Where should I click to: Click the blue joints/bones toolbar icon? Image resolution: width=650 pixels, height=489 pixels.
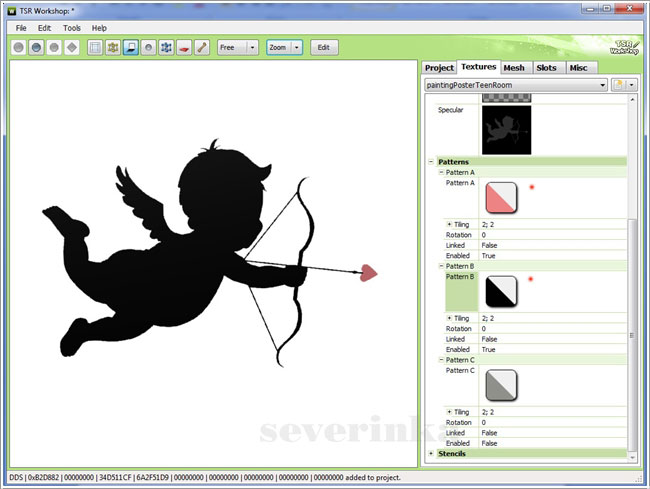pos(166,47)
